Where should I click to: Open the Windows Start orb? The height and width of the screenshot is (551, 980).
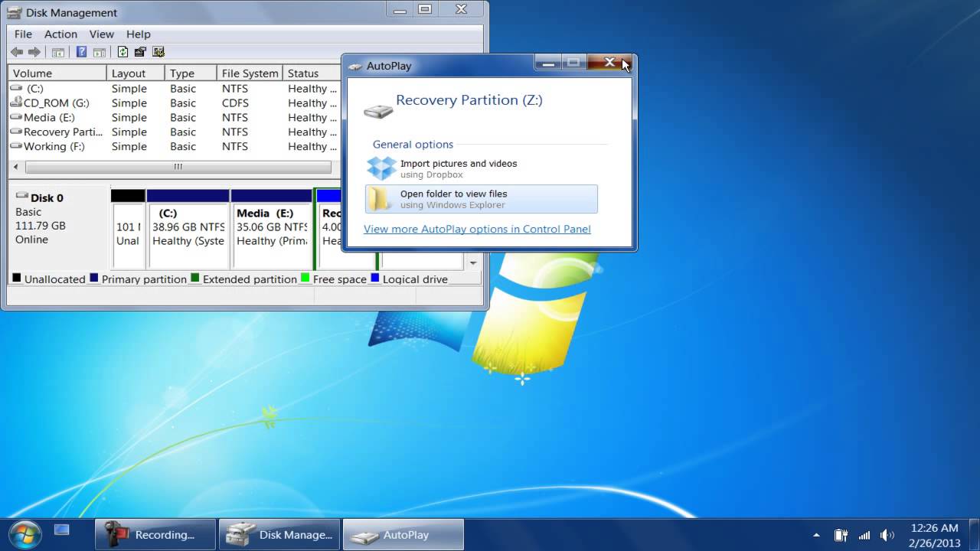tap(25, 533)
